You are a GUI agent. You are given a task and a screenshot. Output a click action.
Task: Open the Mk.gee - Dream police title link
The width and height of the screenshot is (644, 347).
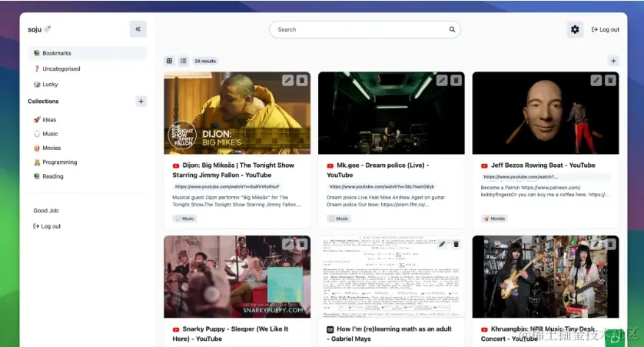pyautogui.click(x=378, y=170)
